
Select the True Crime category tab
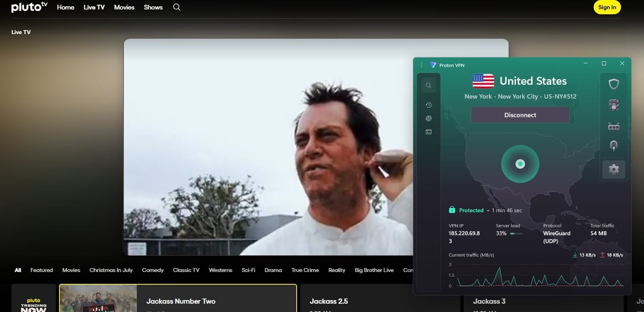coord(305,270)
